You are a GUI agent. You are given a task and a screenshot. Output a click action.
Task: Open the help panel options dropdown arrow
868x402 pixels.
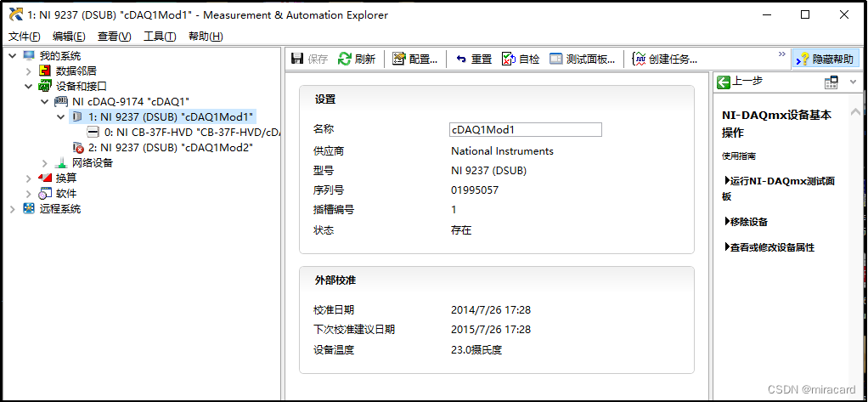click(x=853, y=82)
